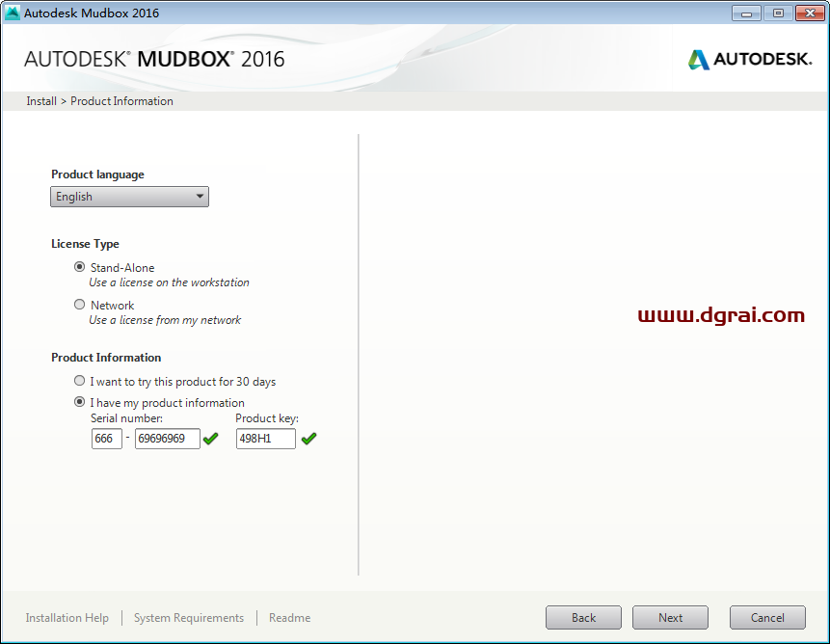Click the second serial number field
Screen dimensions: 830x644
167,439
